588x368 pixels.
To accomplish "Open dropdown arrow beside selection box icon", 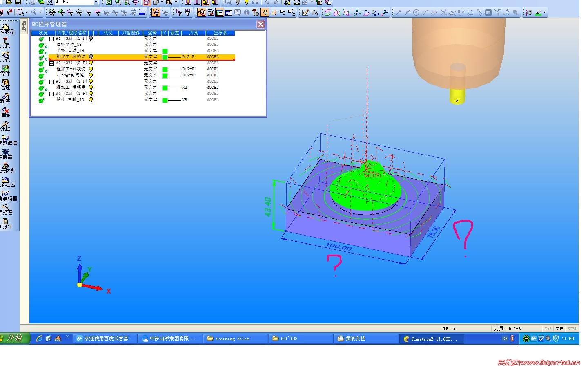I will tap(27, 13).
